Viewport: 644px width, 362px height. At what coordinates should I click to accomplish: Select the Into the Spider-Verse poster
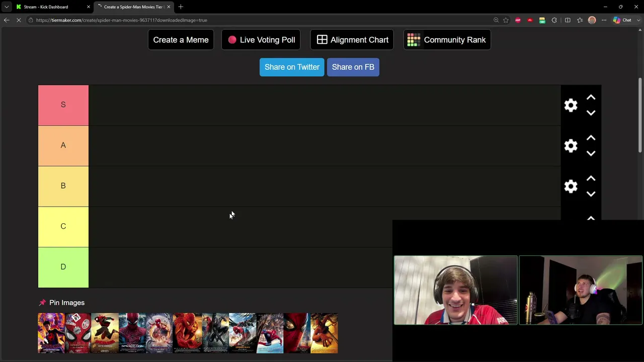click(x=105, y=333)
